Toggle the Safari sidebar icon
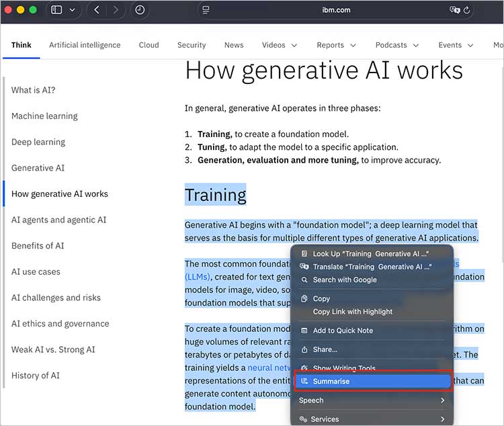The image size is (504, 426). click(x=56, y=10)
